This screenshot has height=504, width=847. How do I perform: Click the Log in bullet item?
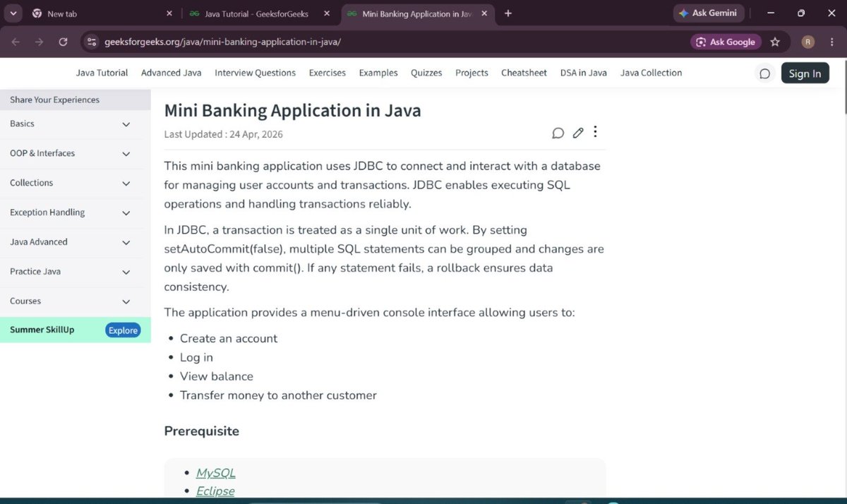(196, 357)
